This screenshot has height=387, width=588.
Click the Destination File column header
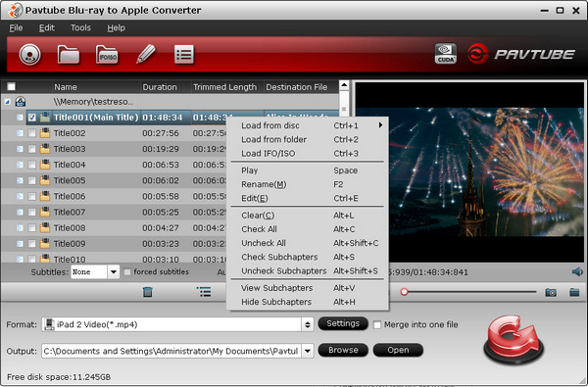pos(301,87)
